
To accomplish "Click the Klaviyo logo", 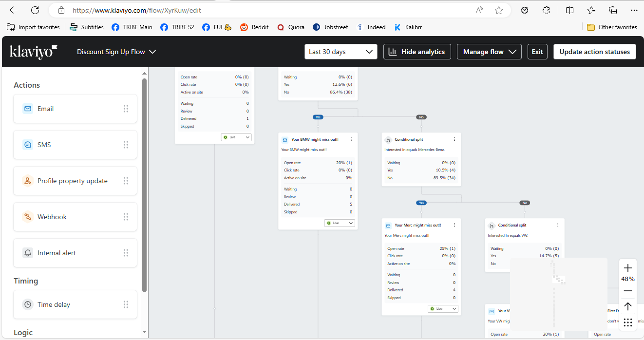I will click(x=34, y=52).
